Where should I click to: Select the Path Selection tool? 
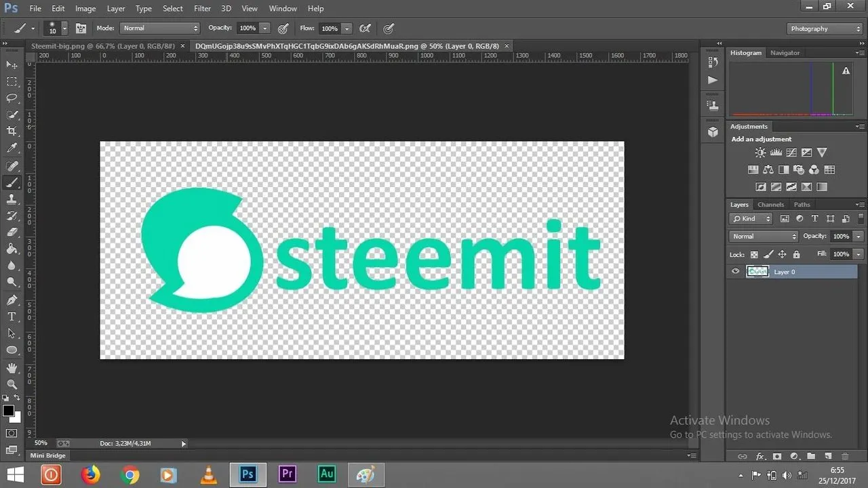point(12,333)
